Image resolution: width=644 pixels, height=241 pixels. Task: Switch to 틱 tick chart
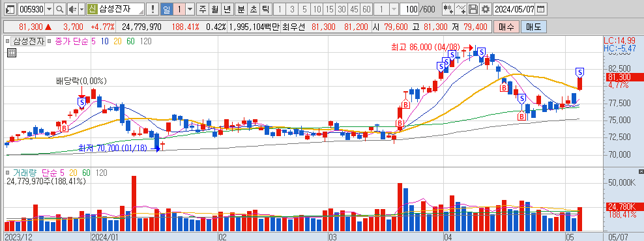pyautogui.click(x=266, y=9)
